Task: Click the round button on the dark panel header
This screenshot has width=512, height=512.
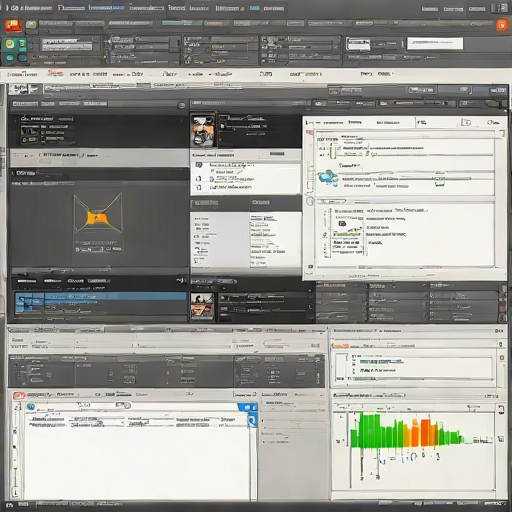Action: tap(182, 106)
